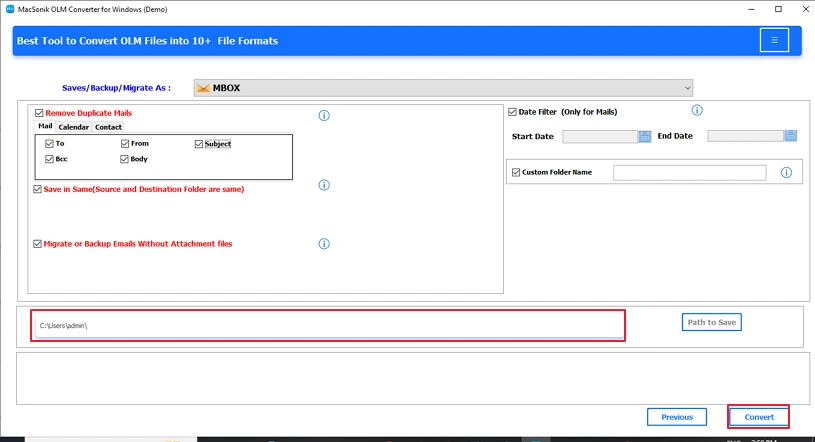Image resolution: width=815 pixels, height=442 pixels.
Task: Click the Path to Save button
Action: 712,322
